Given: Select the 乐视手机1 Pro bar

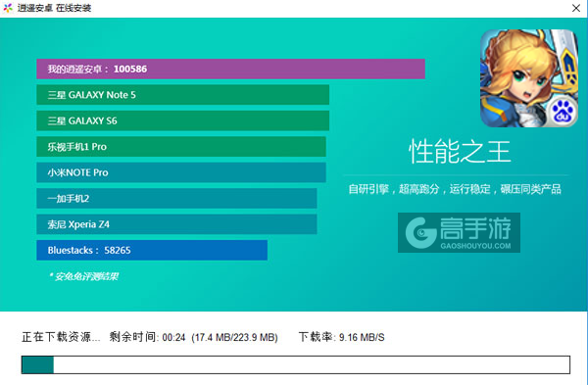Looking at the screenshot, I should [x=181, y=146].
